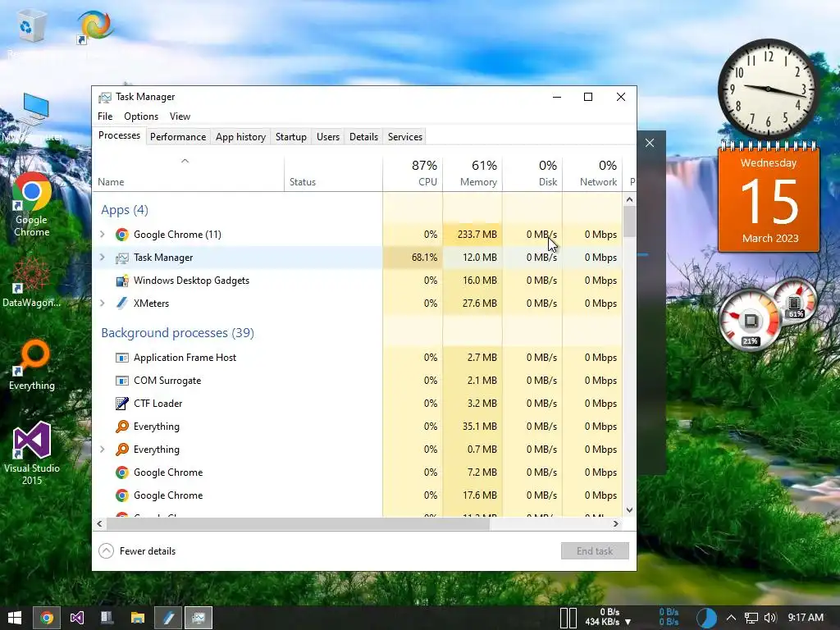
Task: Open the Windows Start button
Action: click(15, 618)
